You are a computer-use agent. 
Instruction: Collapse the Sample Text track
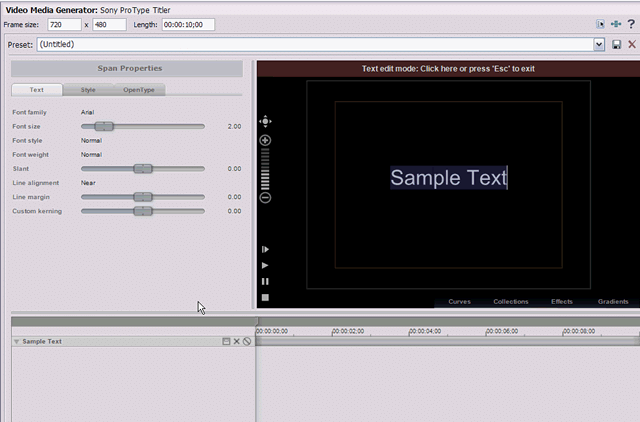tap(16, 342)
